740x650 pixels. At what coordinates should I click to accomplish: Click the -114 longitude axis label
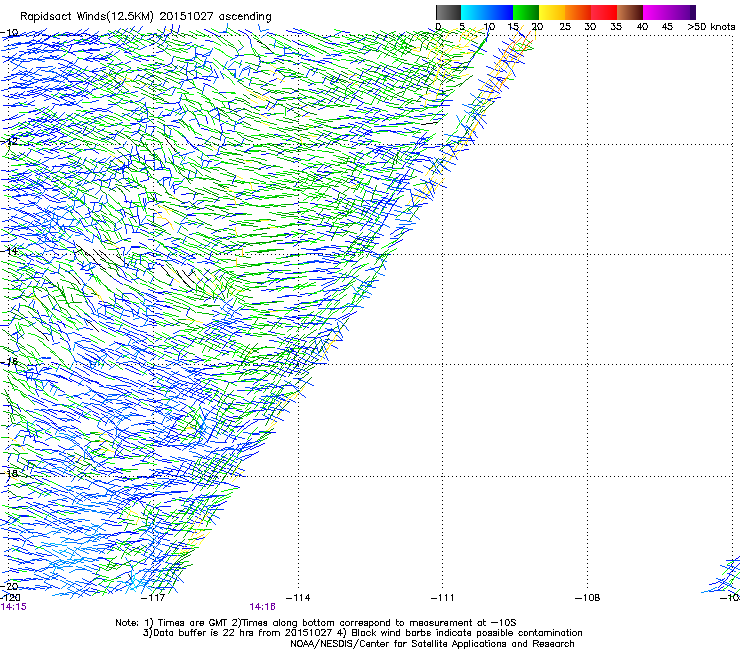[x=298, y=598]
